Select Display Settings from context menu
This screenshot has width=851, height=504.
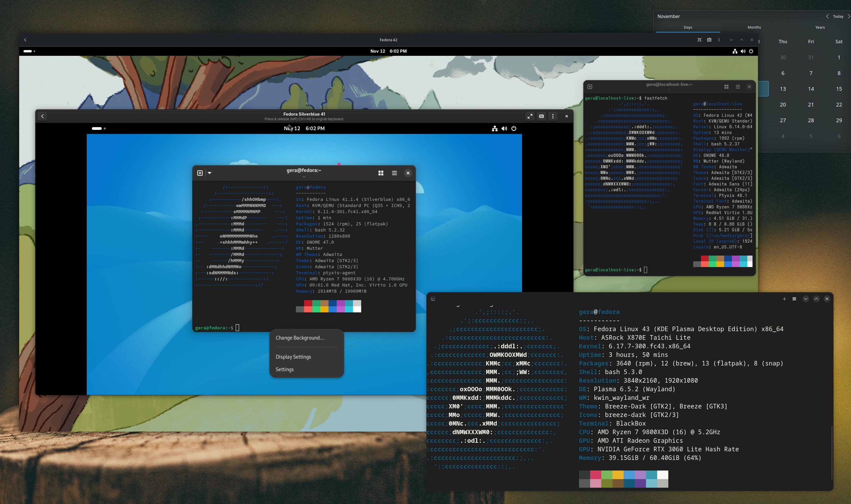[x=293, y=357]
